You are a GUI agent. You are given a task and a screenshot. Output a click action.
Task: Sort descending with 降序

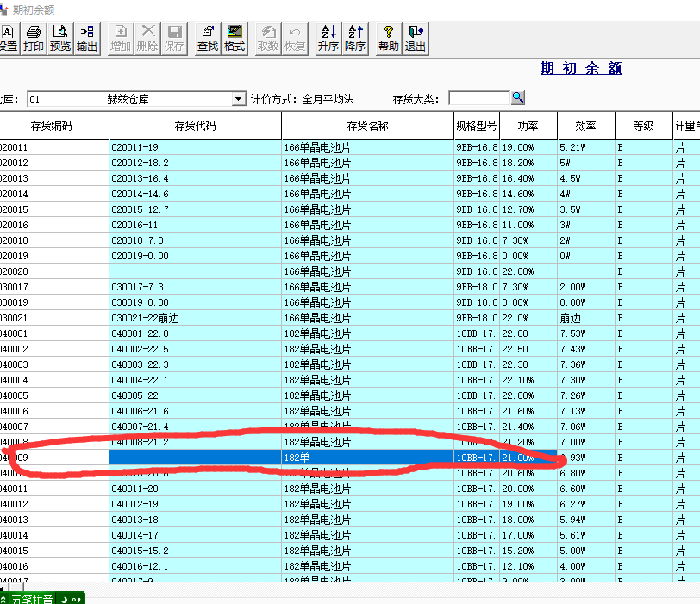click(355, 39)
